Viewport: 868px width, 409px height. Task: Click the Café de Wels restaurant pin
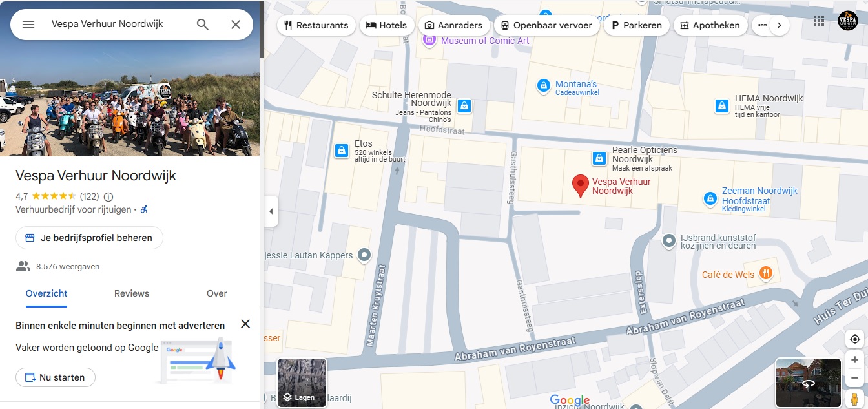(x=765, y=273)
